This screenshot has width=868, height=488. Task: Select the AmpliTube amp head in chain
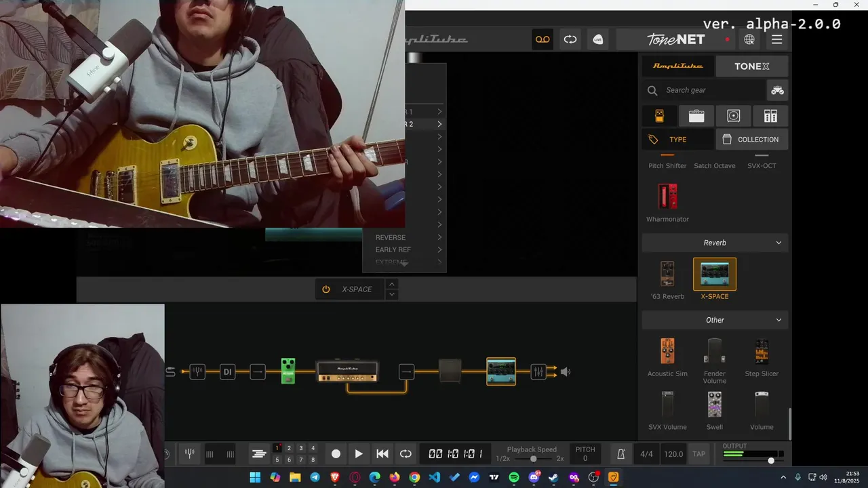pyautogui.click(x=347, y=371)
